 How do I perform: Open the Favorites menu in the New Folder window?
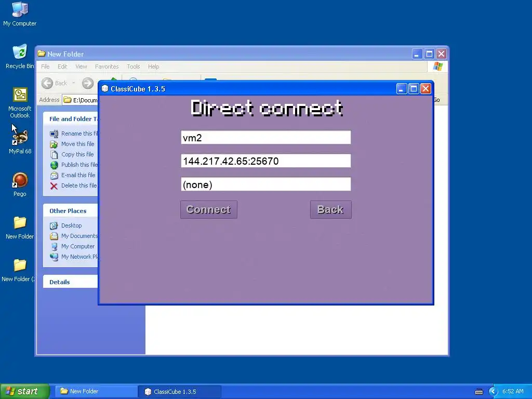tap(107, 66)
